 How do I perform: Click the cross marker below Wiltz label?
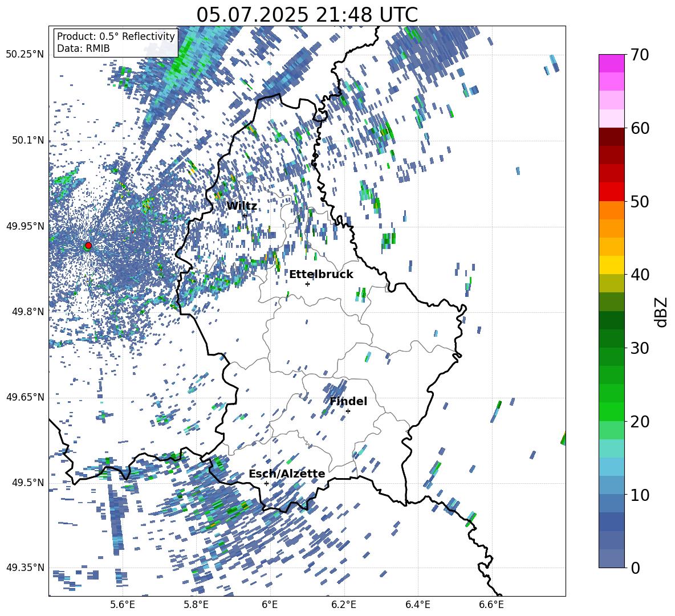click(x=245, y=215)
